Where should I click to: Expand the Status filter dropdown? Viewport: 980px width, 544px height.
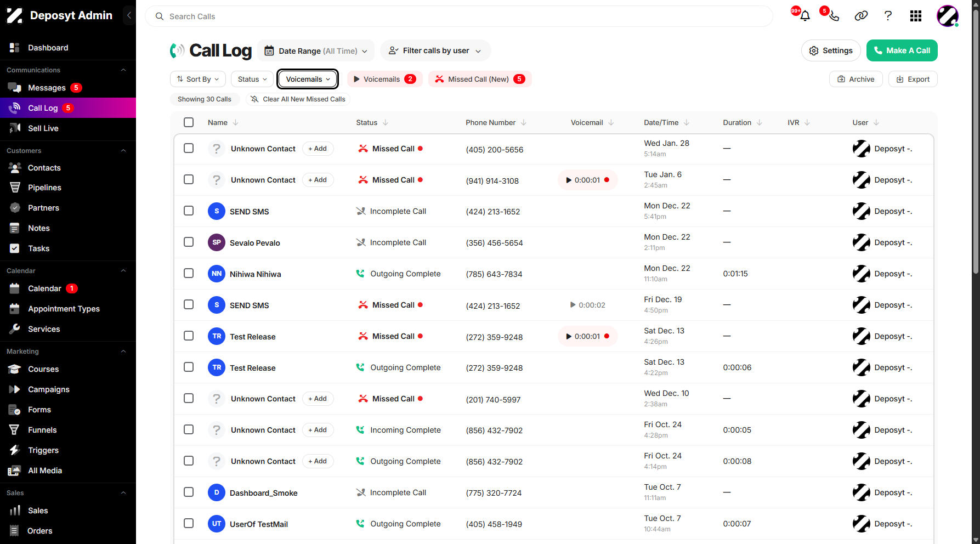(252, 79)
